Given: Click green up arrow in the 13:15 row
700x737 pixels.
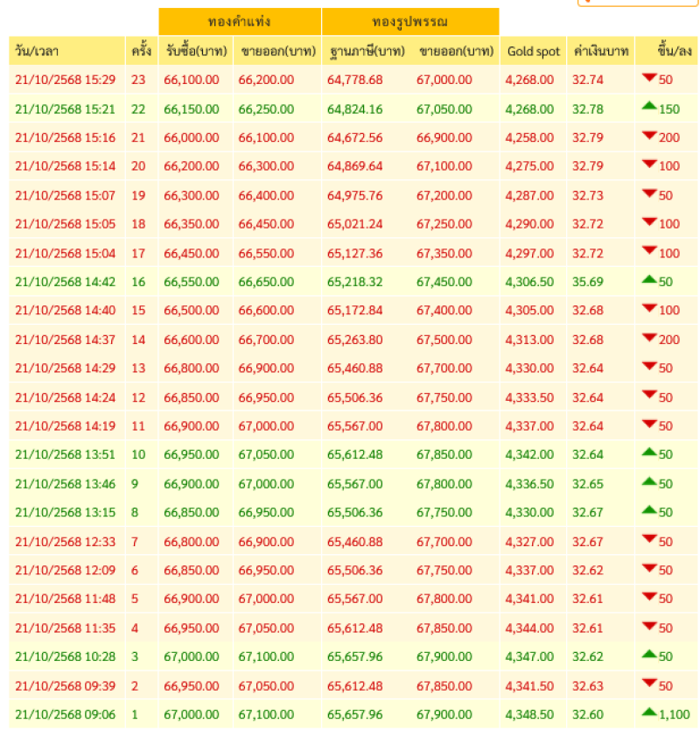Looking at the screenshot, I should click(649, 510).
